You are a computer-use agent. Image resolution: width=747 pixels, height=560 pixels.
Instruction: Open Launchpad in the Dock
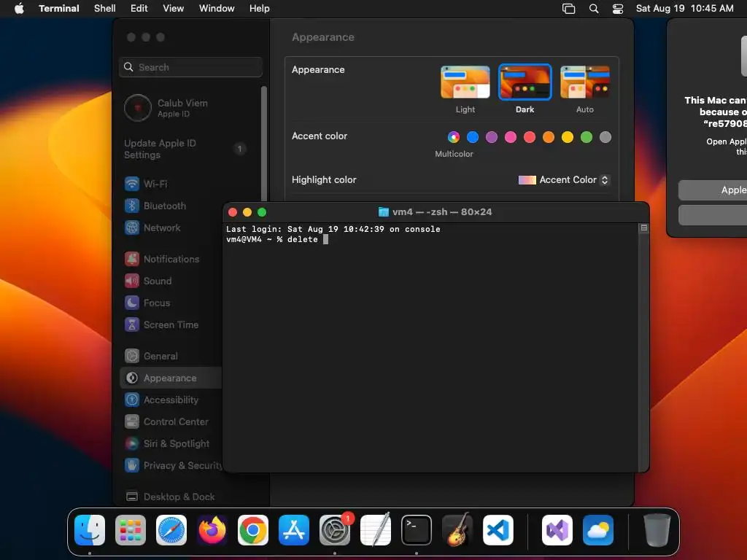131,530
